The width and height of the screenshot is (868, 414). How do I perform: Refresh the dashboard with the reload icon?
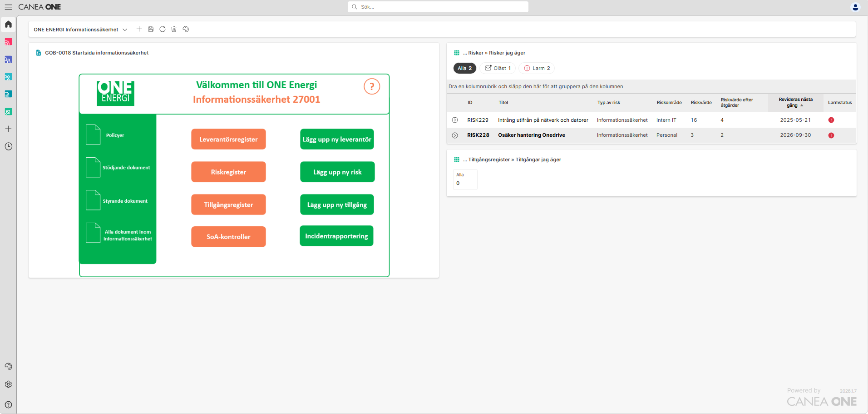tap(163, 29)
